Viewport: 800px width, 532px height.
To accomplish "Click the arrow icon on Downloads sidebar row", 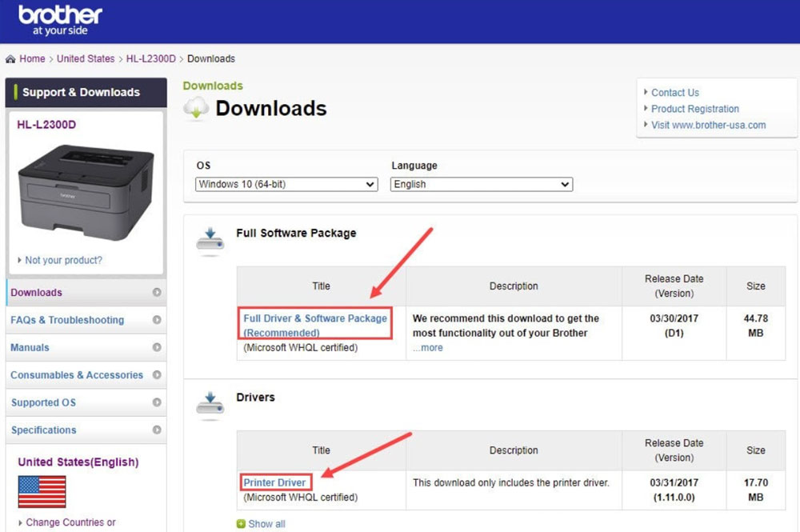I will [x=157, y=292].
